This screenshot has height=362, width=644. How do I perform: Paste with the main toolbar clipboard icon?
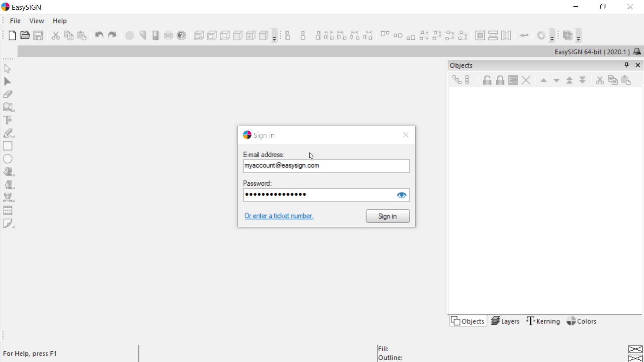coord(82,36)
